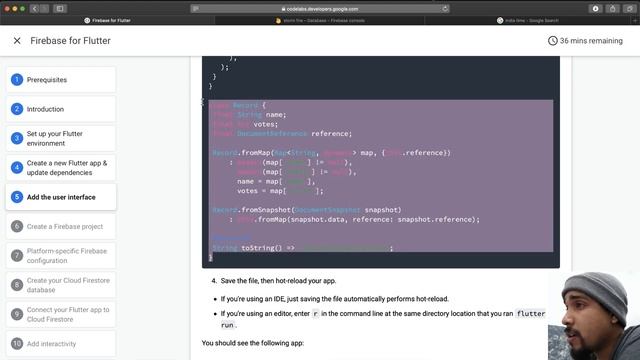640x360 pixels.
Task: Click the clock icon beside remaining time
Action: pos(552,41)
